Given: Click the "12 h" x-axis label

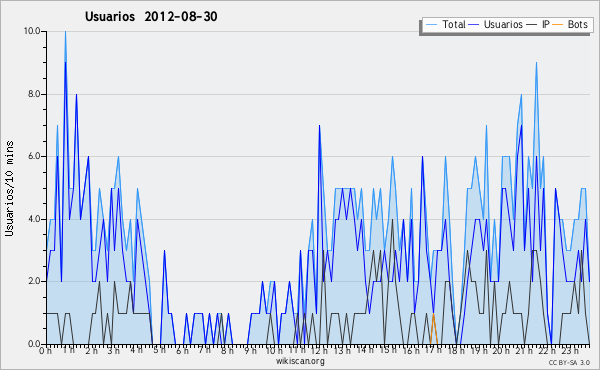Looking at the screenshot, I should pos(319,351).
